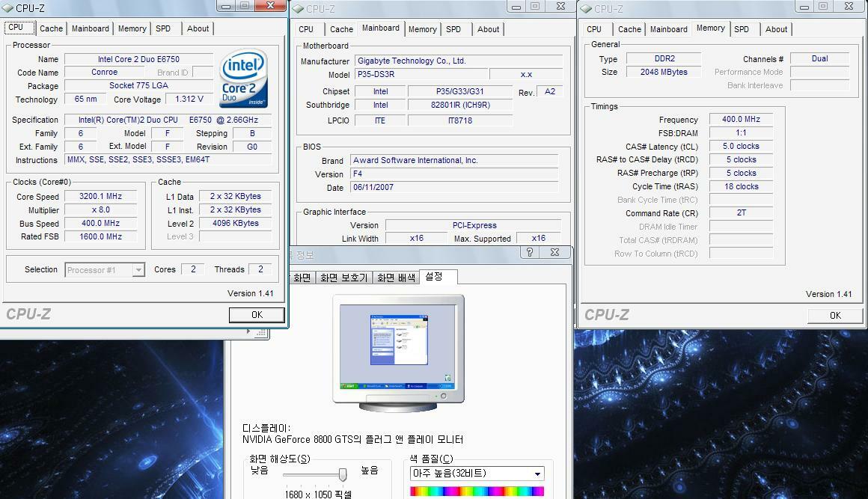Click the help question mark button in display dialog
The image size is (868, 499).
coord(530,252)
